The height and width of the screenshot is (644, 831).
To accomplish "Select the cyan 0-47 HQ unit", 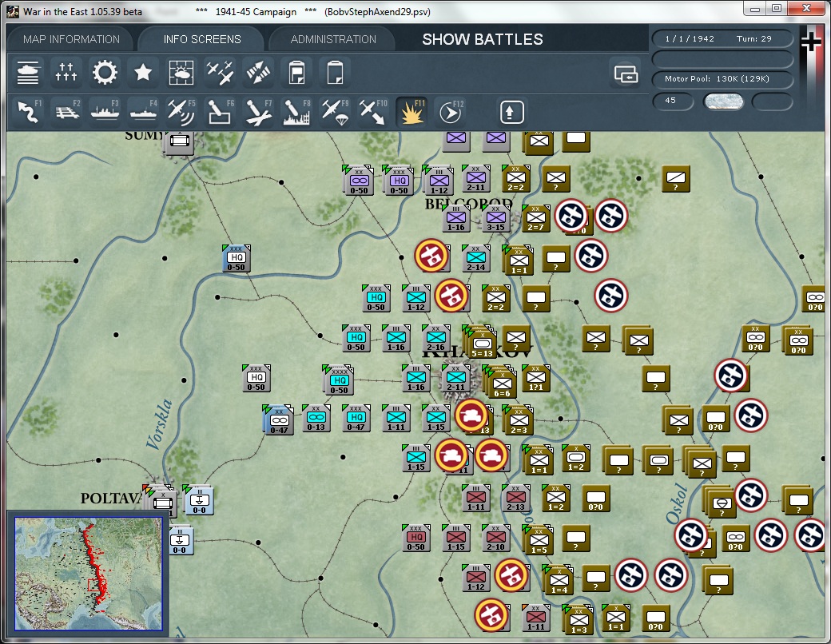I will pyautogui.click(x=356, y=418).
